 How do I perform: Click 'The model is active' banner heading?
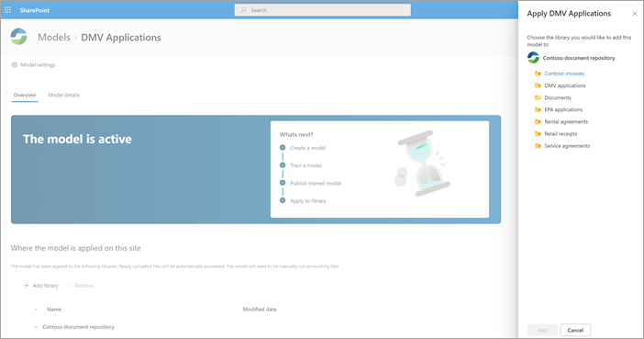(77, 139)
